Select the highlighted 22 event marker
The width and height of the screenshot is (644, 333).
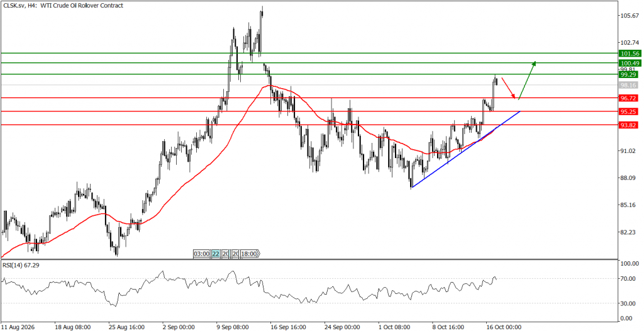216,254
